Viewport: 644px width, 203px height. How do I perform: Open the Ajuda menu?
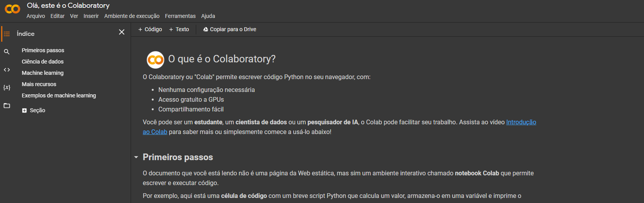pos(208,16)
